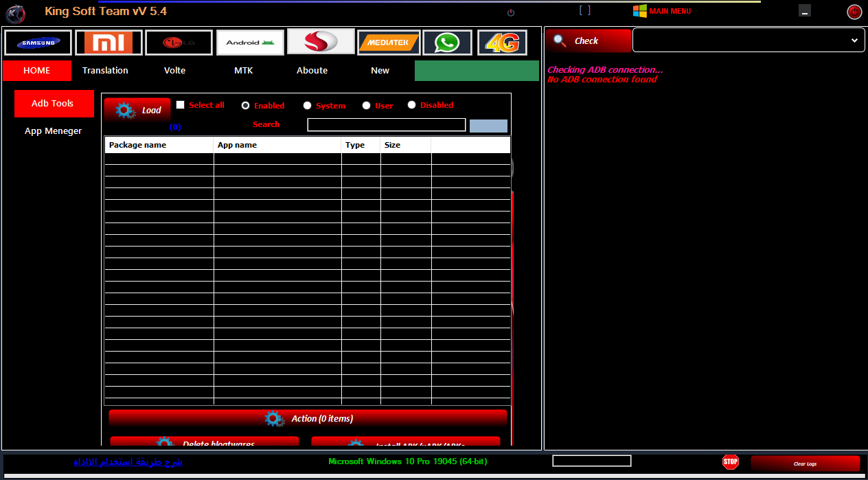868x480 pixels.
Task: Click the Load apps button
Action: tap(137, 110)
